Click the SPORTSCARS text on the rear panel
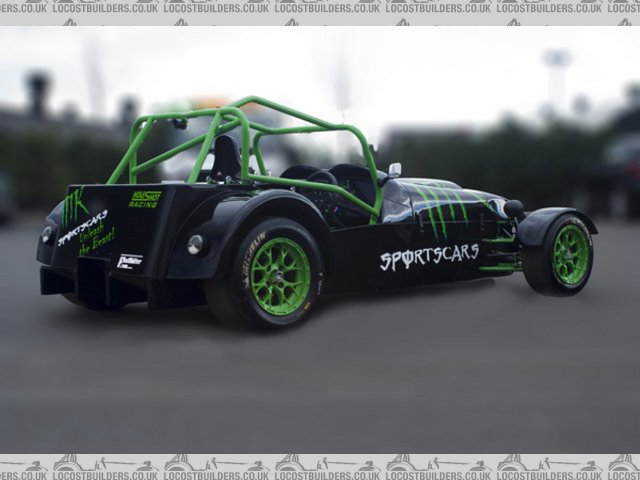 82,227
